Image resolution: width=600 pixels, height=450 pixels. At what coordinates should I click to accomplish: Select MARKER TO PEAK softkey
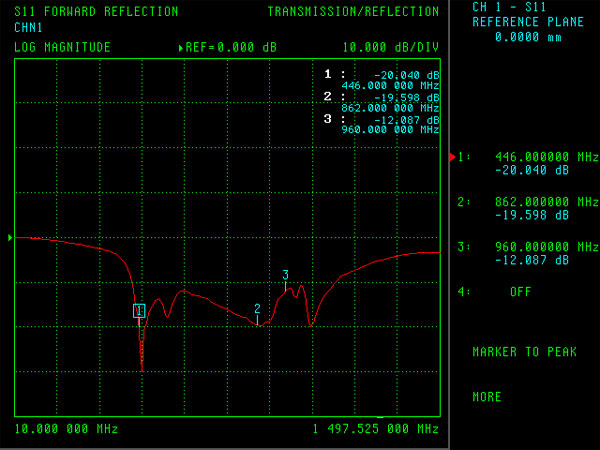coord(524,352)
